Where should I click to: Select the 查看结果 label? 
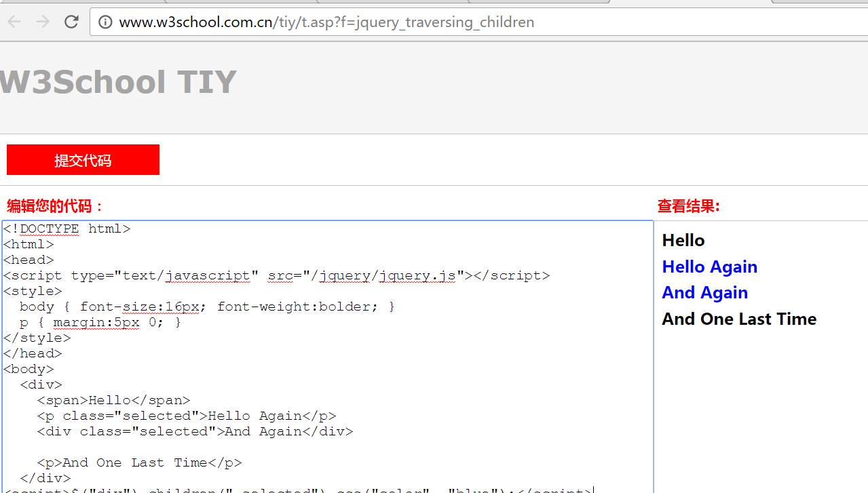(689, 206)
